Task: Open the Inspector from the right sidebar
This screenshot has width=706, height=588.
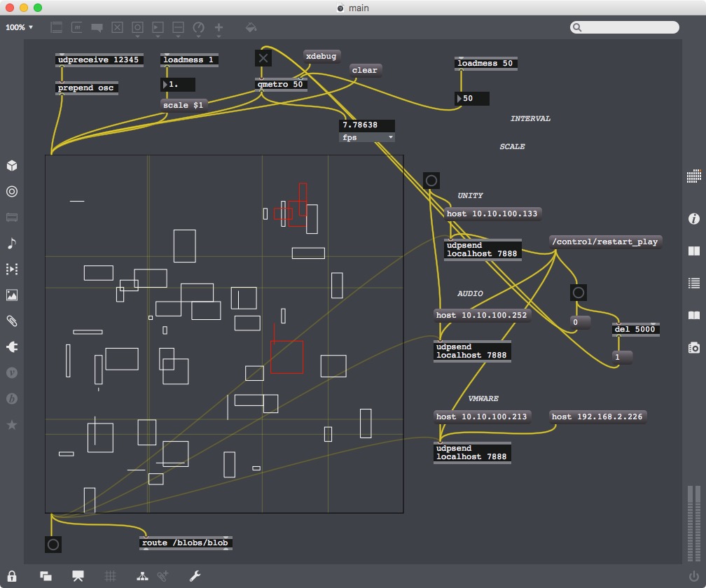Action: [x=693, y=219]
